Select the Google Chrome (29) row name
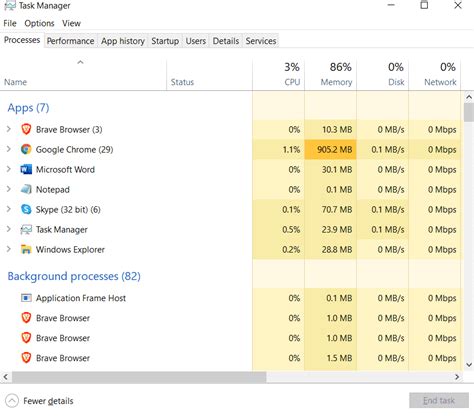This screenshot has height=416, width=474. click(74, 149)
